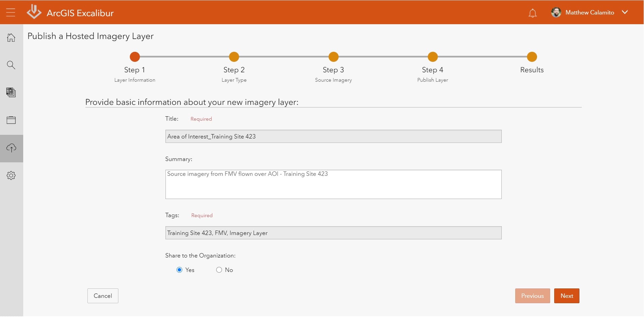Open the Matthew Calamito account dropdown
The image size is (644, 317).
(x=589, y=12)
